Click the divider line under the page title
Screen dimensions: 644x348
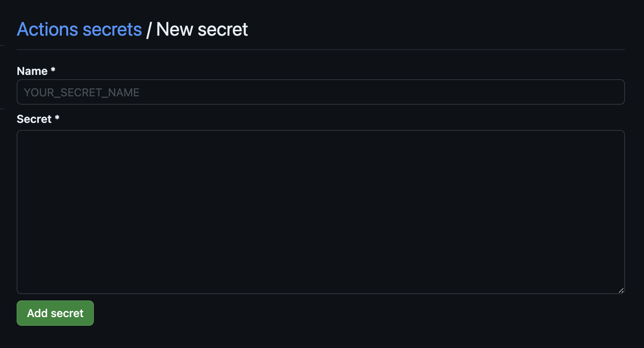point(320,50)
